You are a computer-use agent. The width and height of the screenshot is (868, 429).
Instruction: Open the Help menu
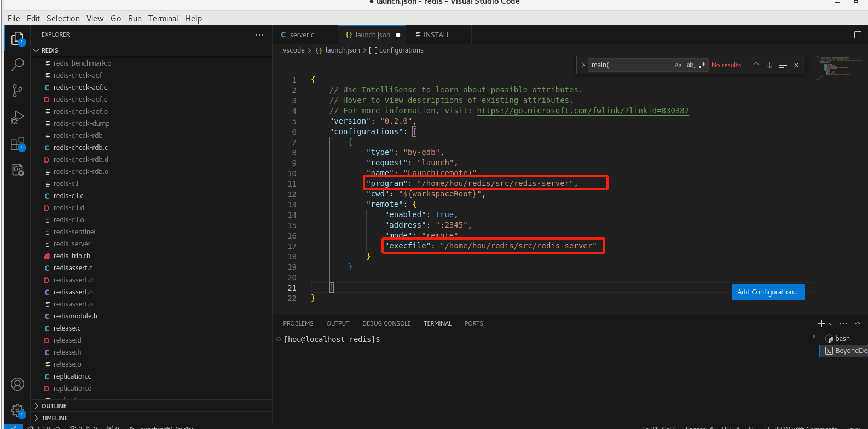[x=193, y=19]
